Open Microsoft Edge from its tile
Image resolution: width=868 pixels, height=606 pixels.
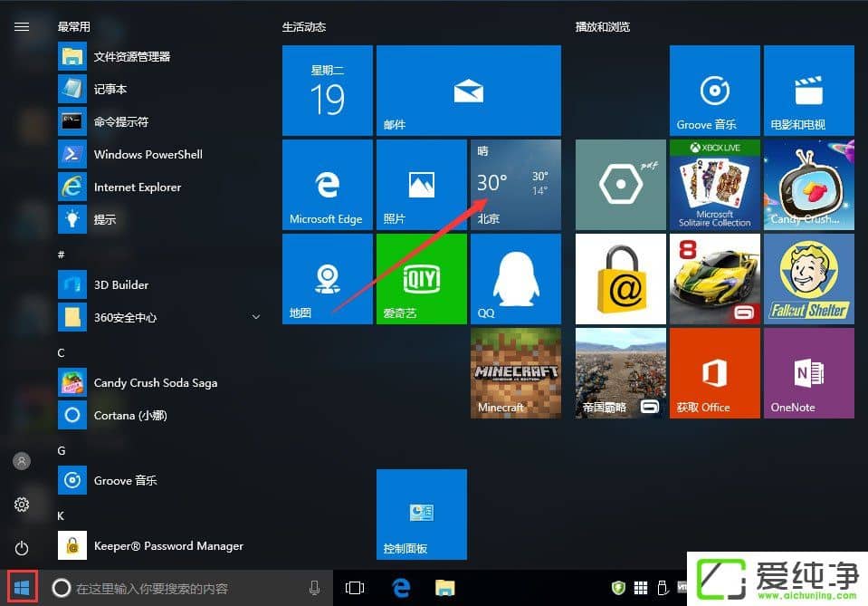click(327, 184)
